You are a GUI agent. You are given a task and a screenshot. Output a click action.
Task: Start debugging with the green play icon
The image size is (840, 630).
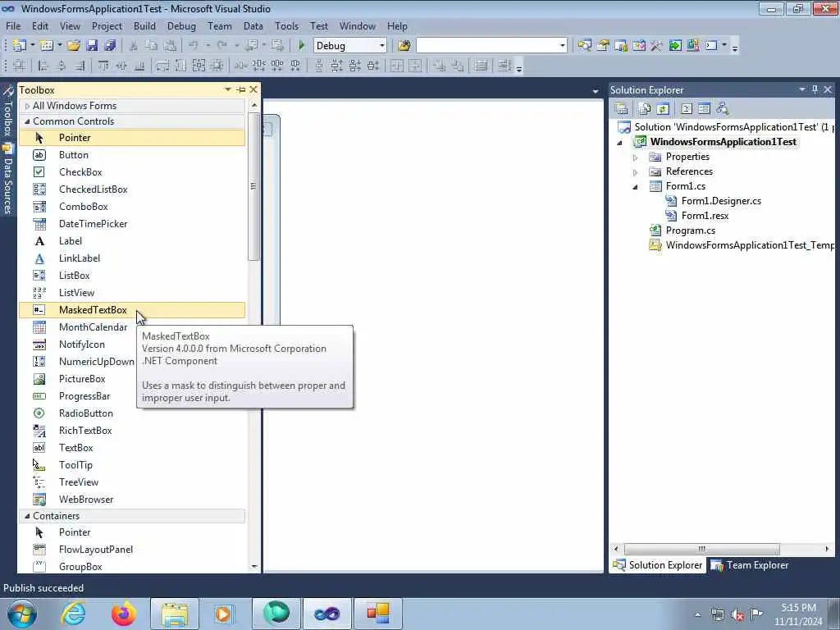coord(302,46)
